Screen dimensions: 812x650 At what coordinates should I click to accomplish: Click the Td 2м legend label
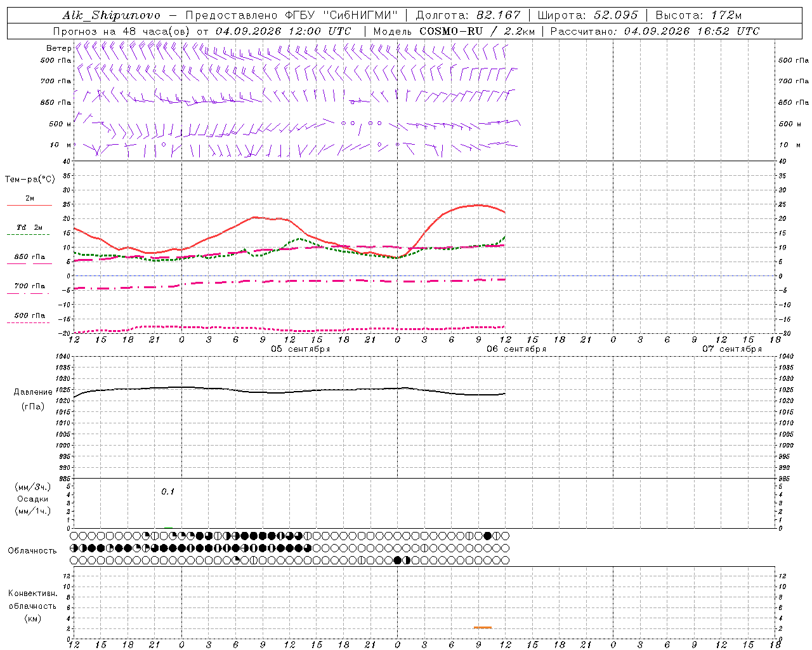click(30, 227)
